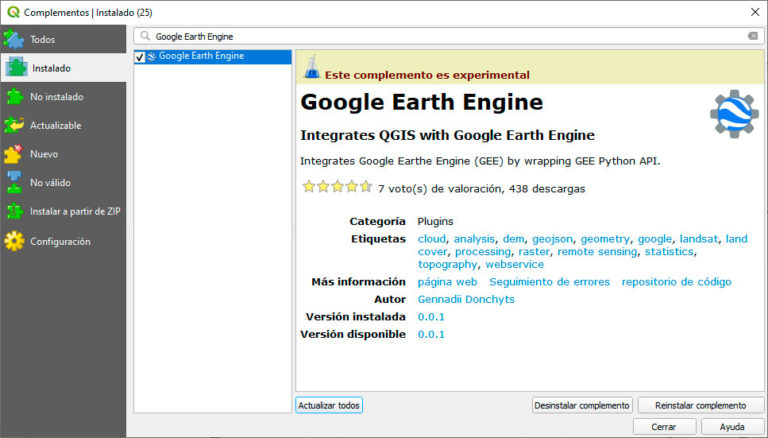Click the Instalar a partir de ZIP icon

(x=14, y=211)
